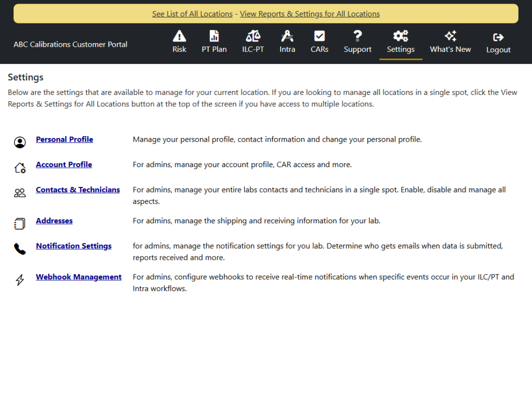
Task: Select the Intra compass icon
Action: tap(287, 36)
